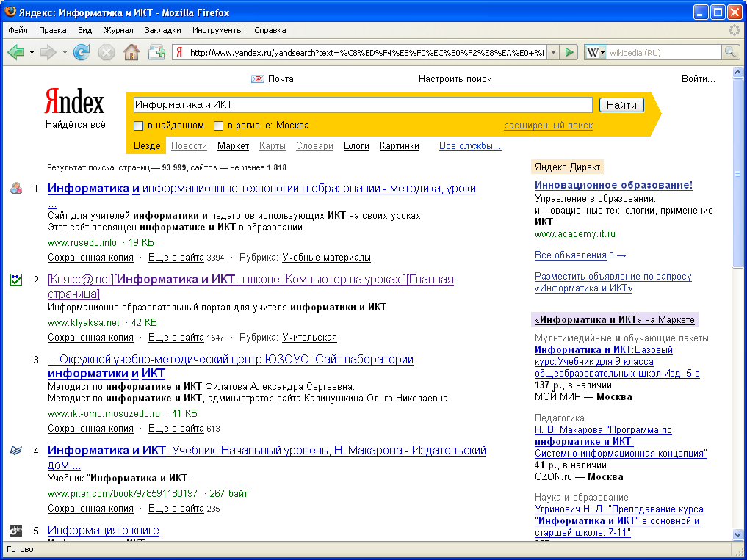
Task: Go to Home page icon
Action: tap(131, 52)
